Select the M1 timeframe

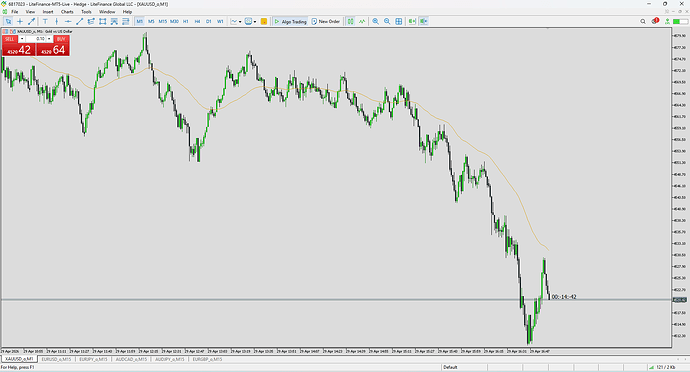139,21
